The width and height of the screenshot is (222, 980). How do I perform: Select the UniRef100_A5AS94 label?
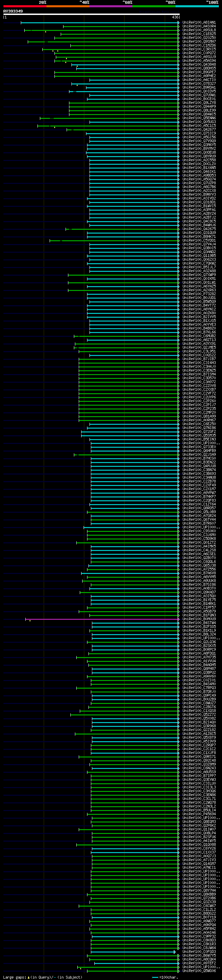point(199,60)
